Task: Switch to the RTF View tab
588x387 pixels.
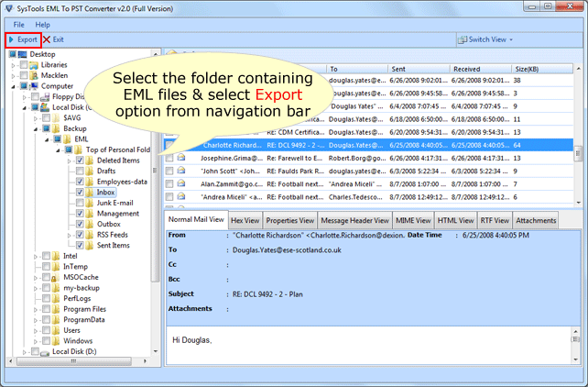Action: click(495, 221)
